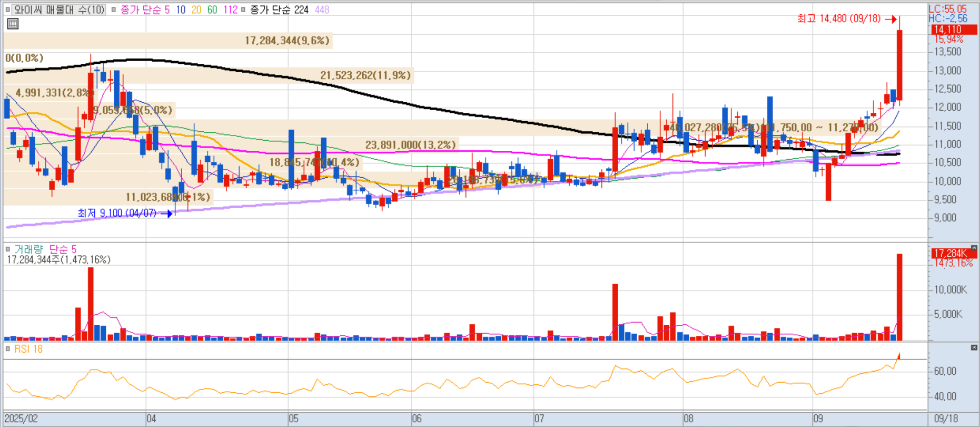Click the 08 month axis label
This screenshot has width=980, height=427.
point(689,419)
